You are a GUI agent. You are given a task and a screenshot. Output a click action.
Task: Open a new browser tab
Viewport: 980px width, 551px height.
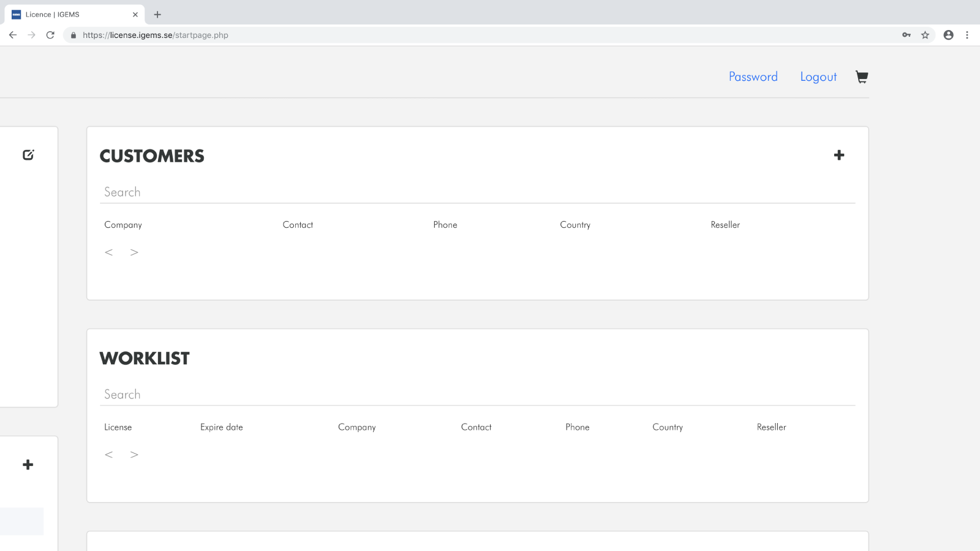pyautogui.click(x=157, y=15)
